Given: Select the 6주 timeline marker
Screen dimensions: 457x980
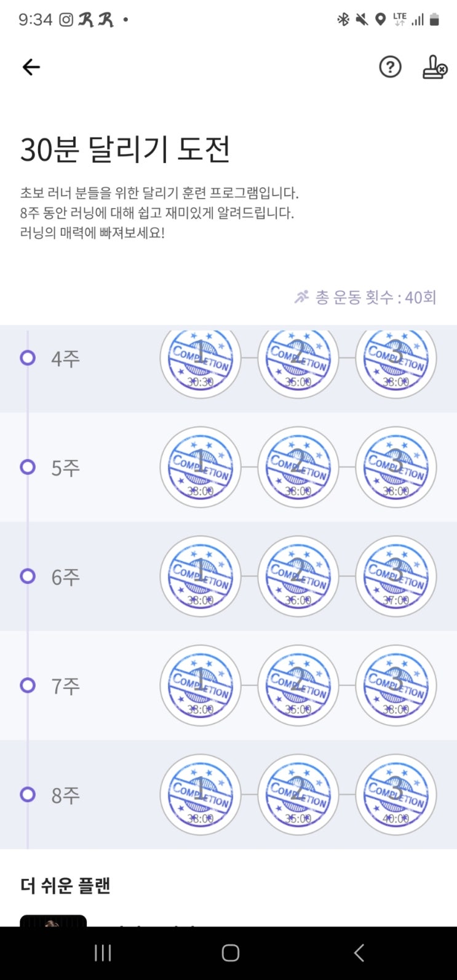Looking at the screenshot, I should coord(28,576).
